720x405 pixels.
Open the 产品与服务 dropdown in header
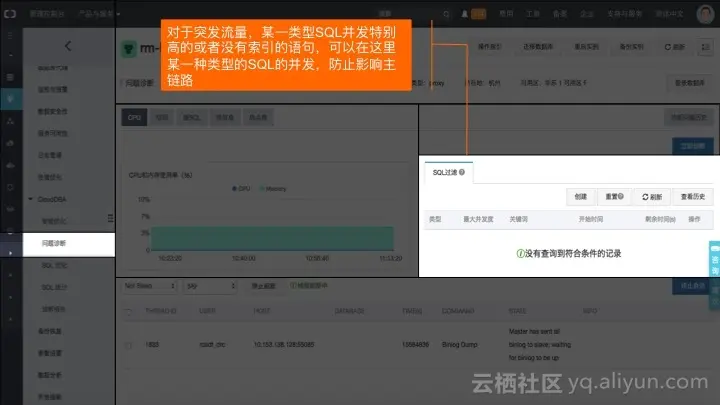coord(99,14)
